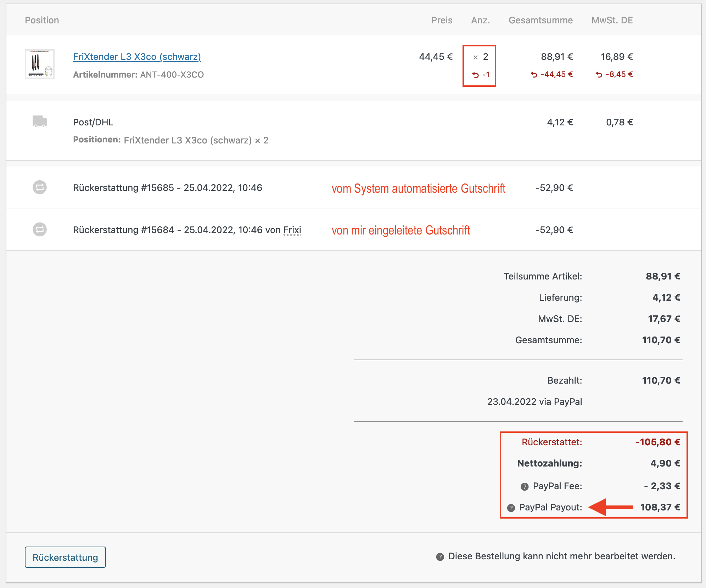Click Nettozahlung amount 4,90 €
Viewport: 706px width, 588px height.
665,463
